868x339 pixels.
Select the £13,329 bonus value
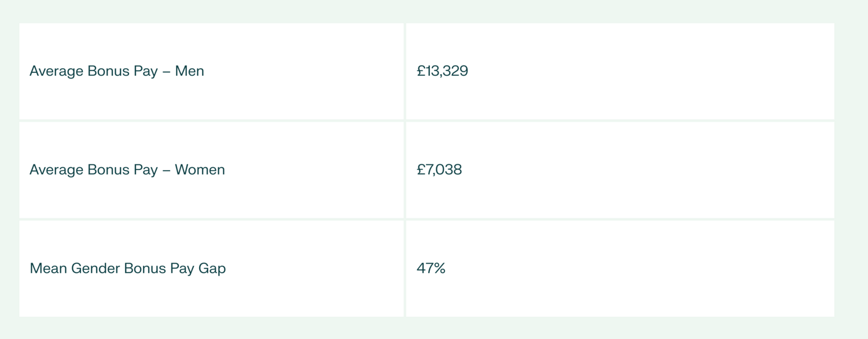coord(442,71)
